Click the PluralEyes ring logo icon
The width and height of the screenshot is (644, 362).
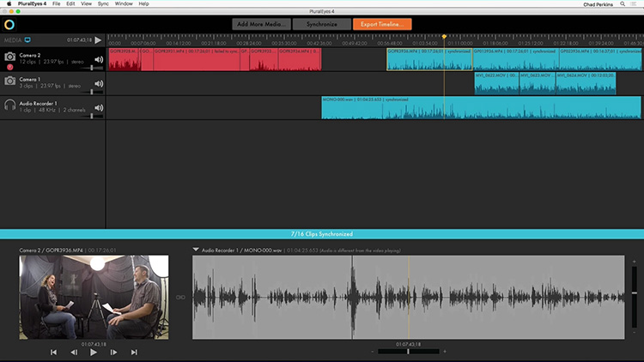click(x=9, y=25)
